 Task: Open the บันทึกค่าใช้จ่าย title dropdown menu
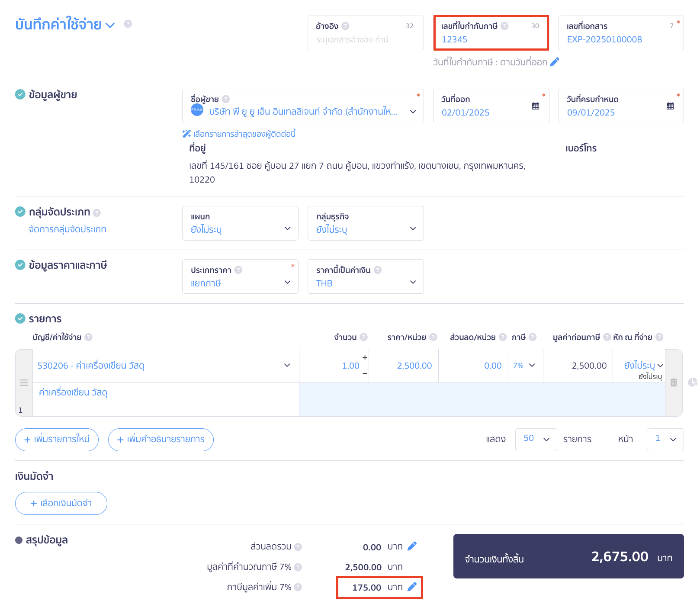[x=110, y=25]
